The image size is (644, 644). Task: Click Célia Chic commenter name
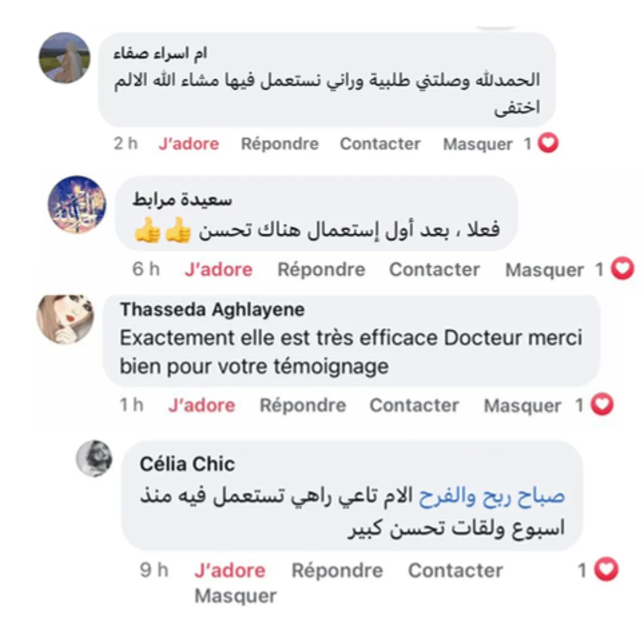coord(187,464)
